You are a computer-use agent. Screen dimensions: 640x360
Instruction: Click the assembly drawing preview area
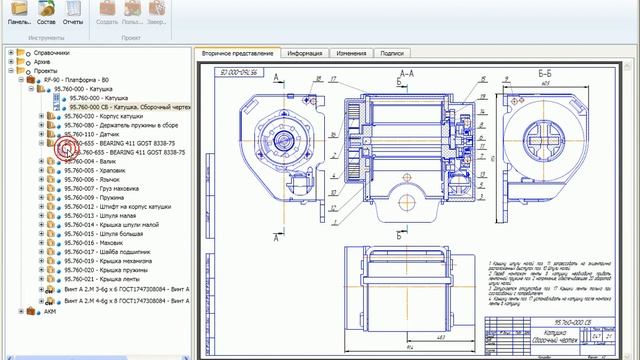(409, 211)
